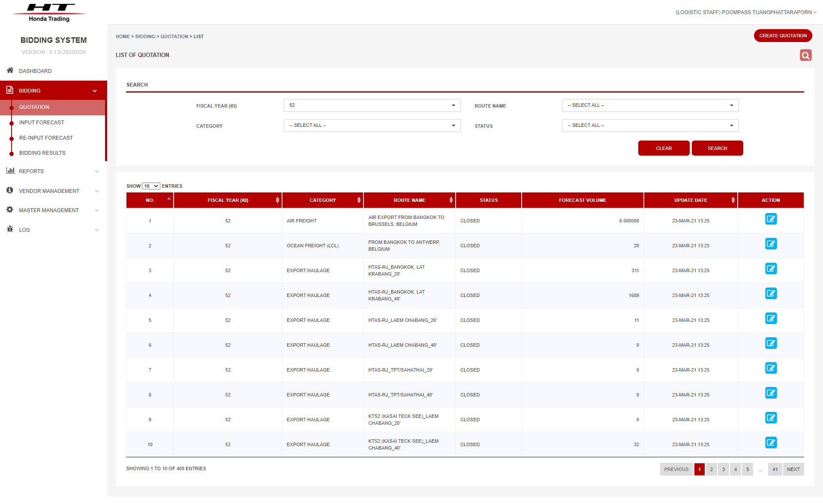The image size is (823, 504).
Task: Click the Vendor Management info icon
Action: click(10, 190)
